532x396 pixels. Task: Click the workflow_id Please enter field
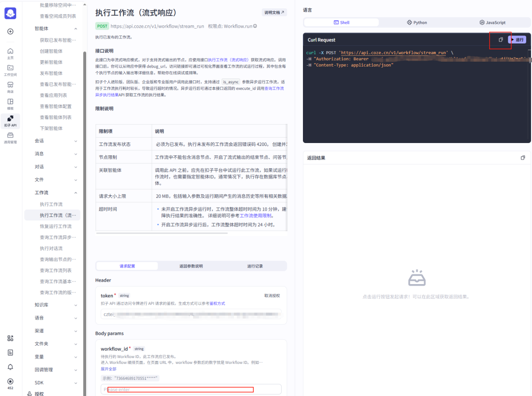click(191, 390)
